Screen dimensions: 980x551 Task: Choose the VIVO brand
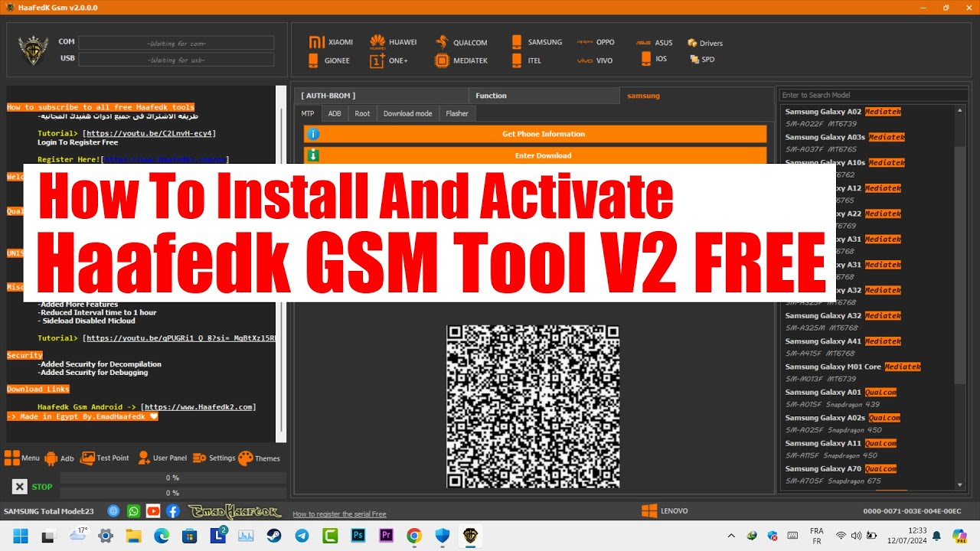595,60
